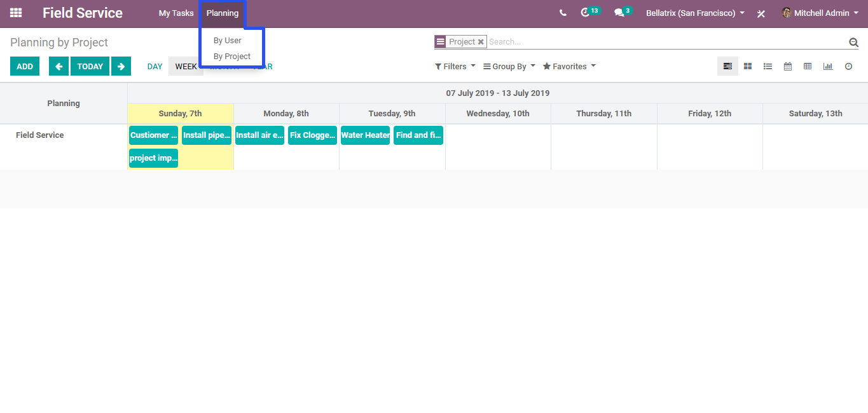868x413 pixels.
Task: Click Friday, 12th column header
Action: [710, 114]
